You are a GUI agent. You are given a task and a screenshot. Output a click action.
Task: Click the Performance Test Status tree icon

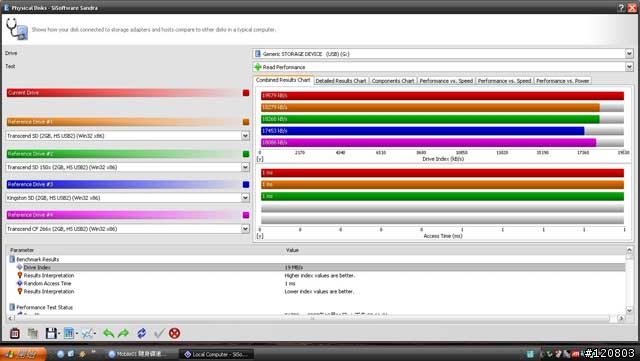click(x=12, y=307)
